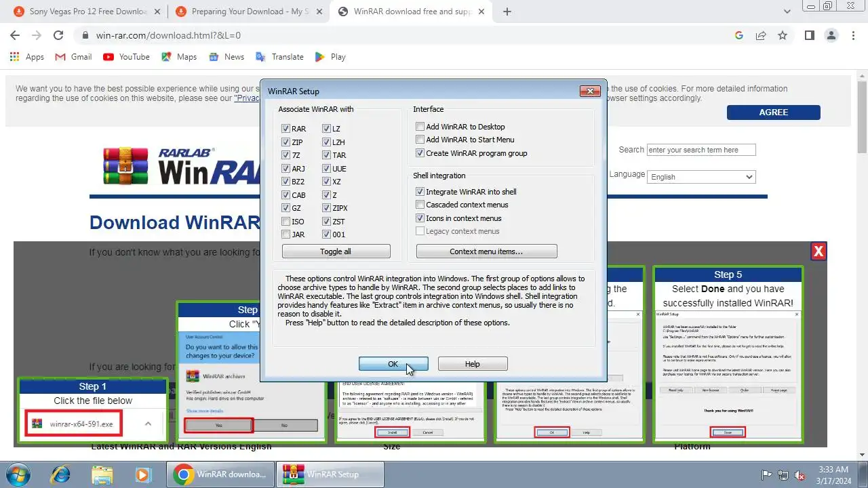This screenshot has width=868, height=488.
Task: Open Windows Media Player from taskbar
Action: tap(143, 474)
